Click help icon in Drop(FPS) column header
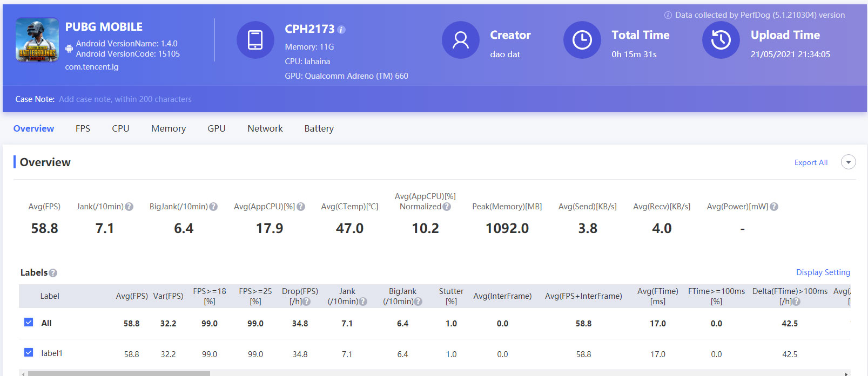 pos(307,302)
